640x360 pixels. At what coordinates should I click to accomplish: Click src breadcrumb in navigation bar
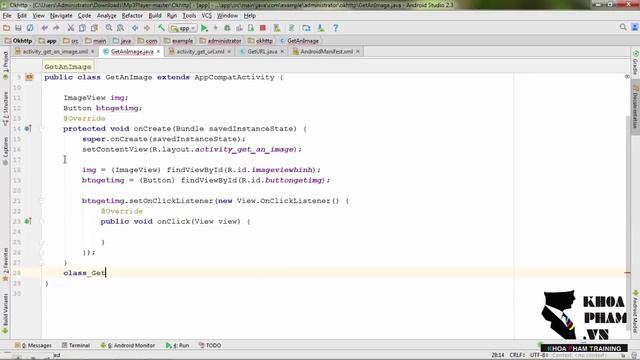click(x=71, y=41)
